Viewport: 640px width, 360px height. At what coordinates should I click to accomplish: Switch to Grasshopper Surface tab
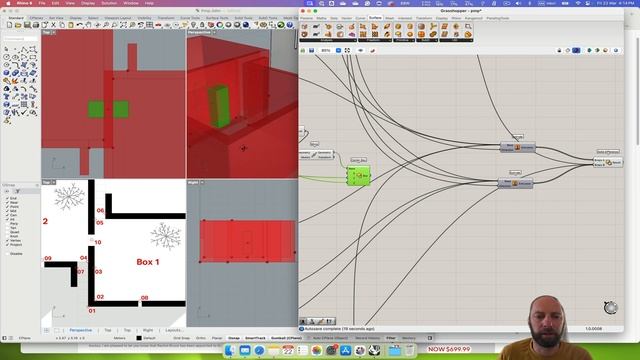pyautogui.click(x=375, y=18)
